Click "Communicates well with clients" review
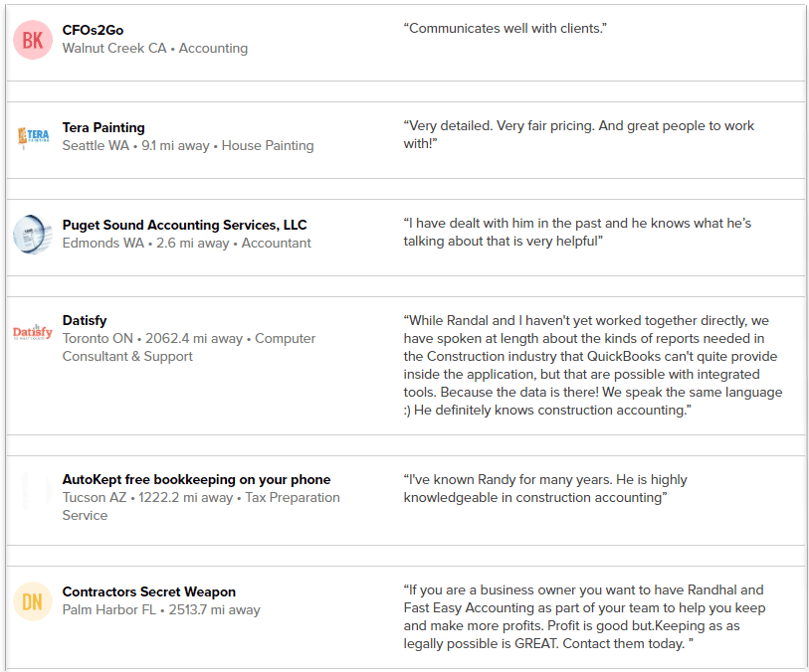This screenshot has width=809, height=672. coord(505,29)
